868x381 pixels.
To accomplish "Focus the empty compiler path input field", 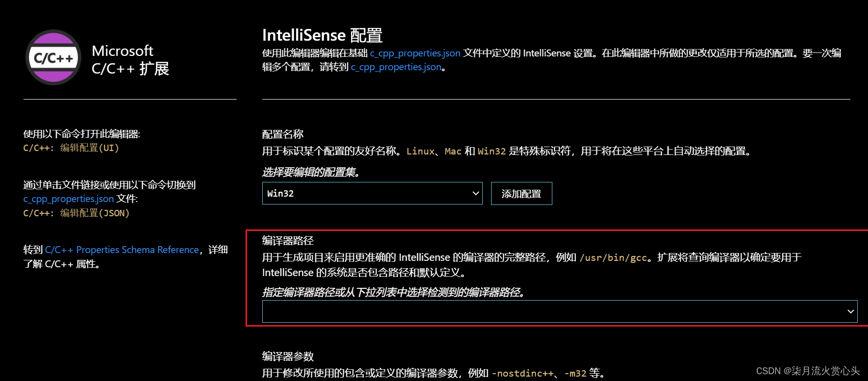I will tap(560, 311).
